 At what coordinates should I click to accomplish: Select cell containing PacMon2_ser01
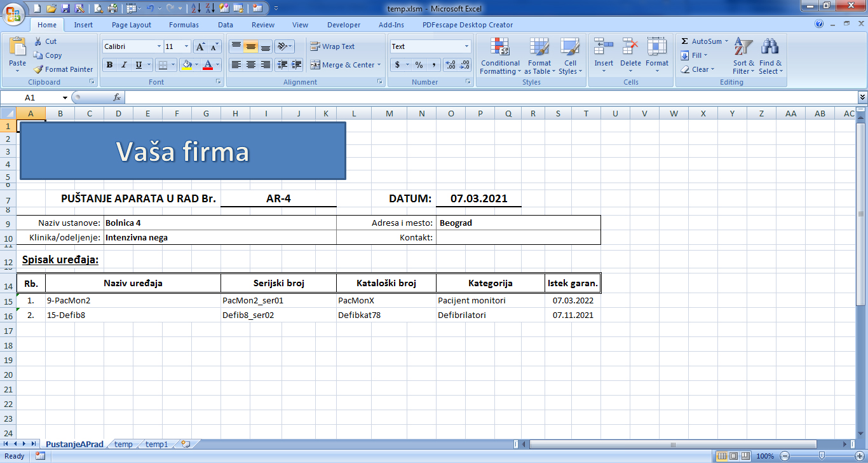click(278, 301)
